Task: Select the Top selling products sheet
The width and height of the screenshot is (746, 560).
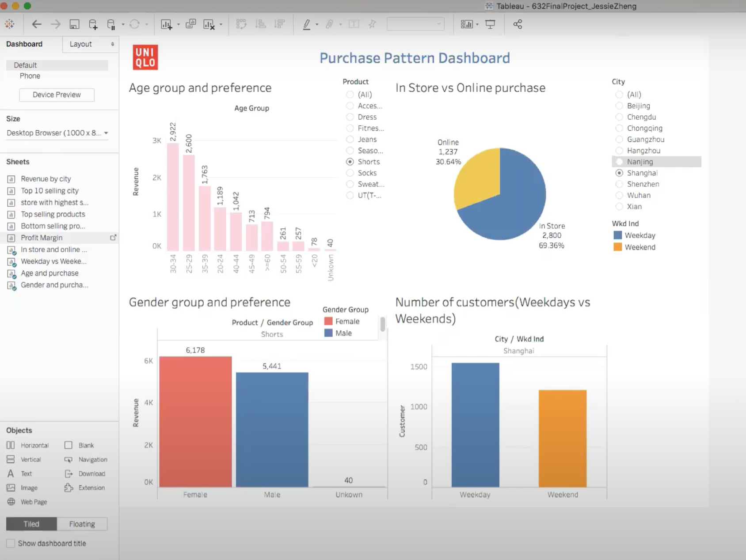Action: (x=53, y=214)
